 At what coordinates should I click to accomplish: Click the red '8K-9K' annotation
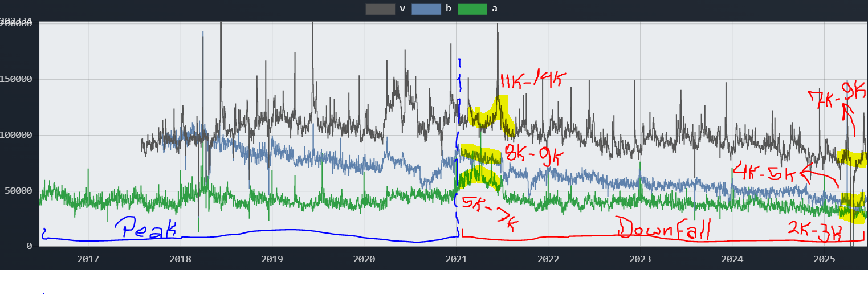(531, 154)
